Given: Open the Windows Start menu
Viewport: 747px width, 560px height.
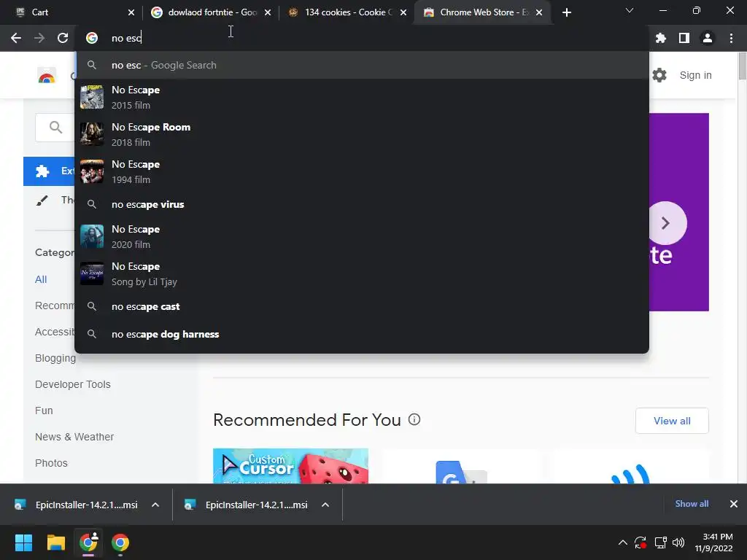Looking at the screenshot, I should coord(23,542).
